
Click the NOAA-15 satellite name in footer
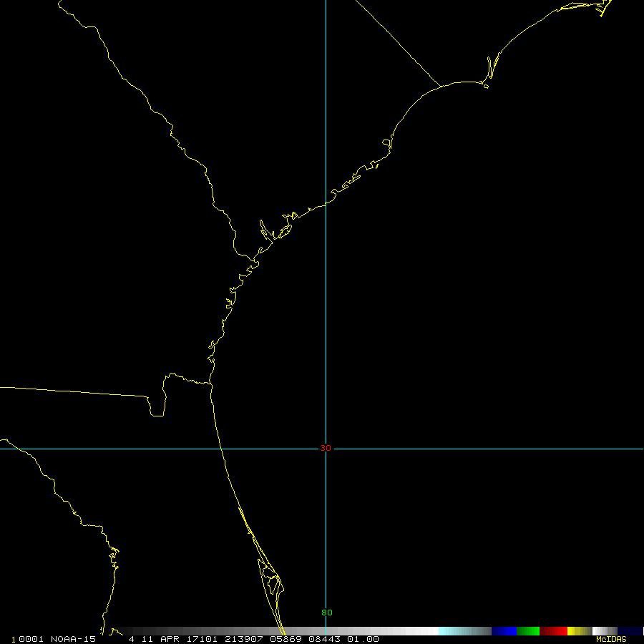(x=73, y=639)
